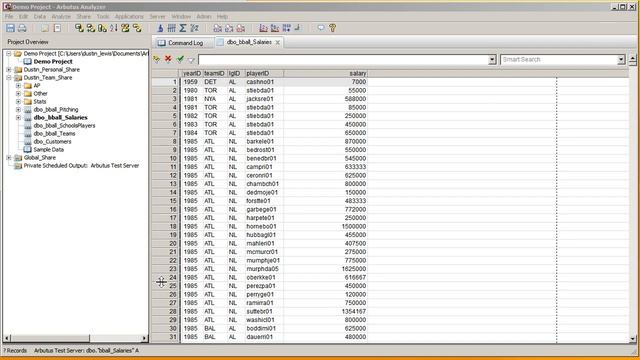Viewport: 640px width, 360px height.
Task: Click the second yellow table icon with arrows
Action: (91, 28)
